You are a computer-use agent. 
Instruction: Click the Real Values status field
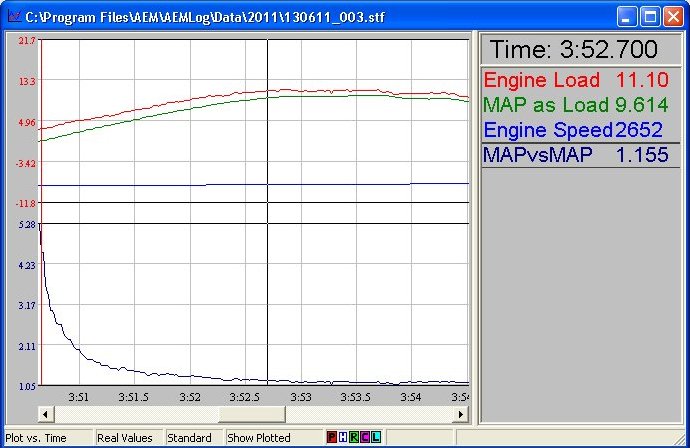pos(125,438)
